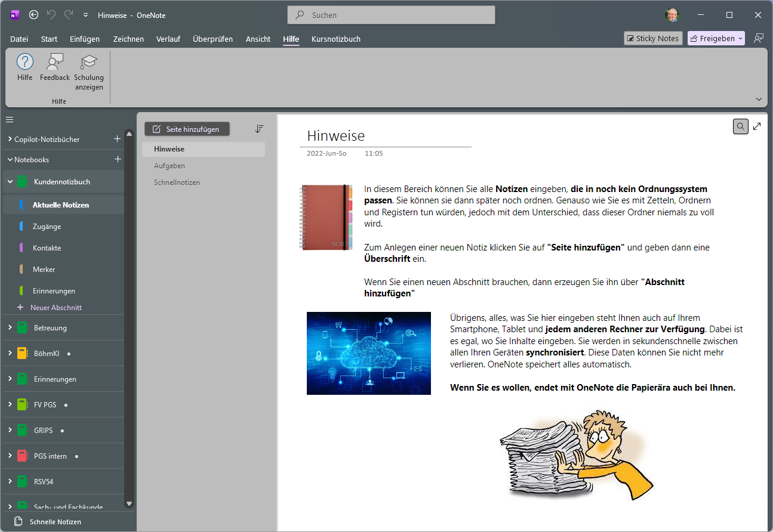Redo action in title bar

coord(69,15)
